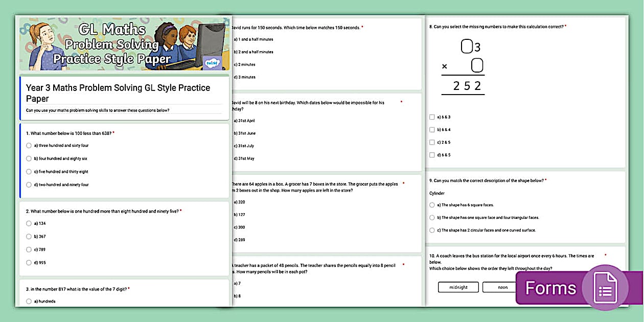Check the "b) 6 & 4" option in question 8

(432, 129)
